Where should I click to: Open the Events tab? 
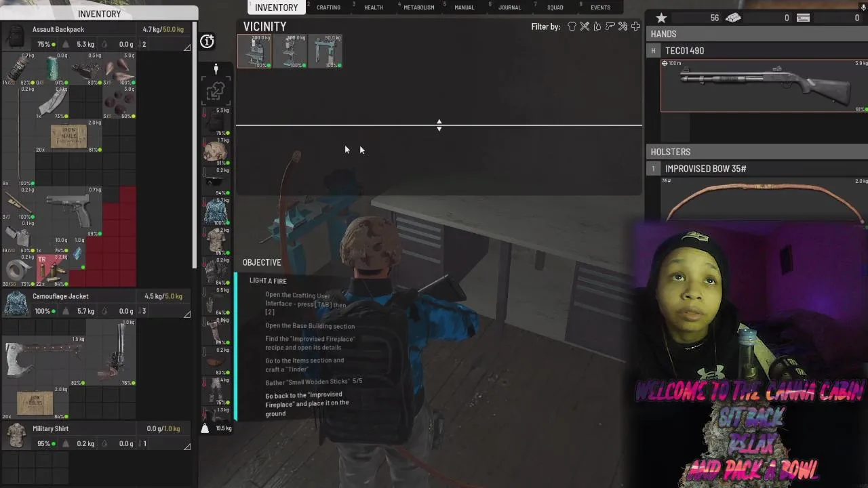click(x=600, y=7)
